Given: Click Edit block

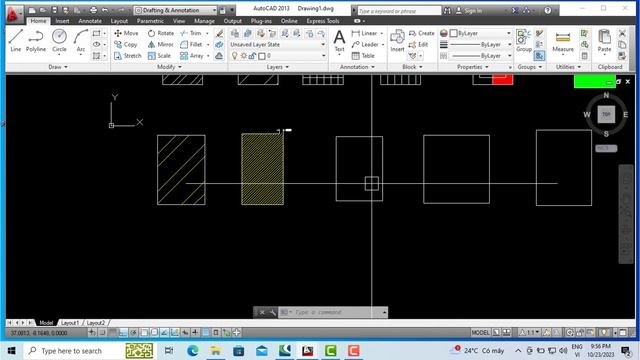Looking at the screenshot, I should (418, 44).
